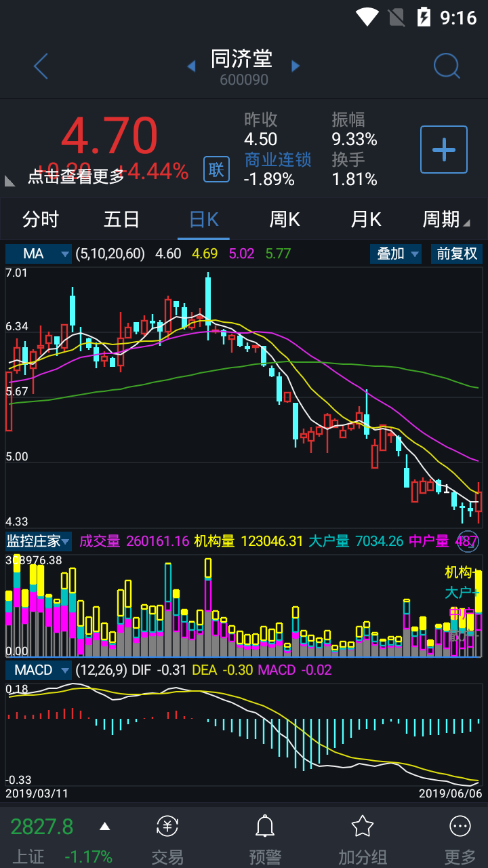This screenshot has width=488, height=868.
Task: Open 商业连锁 sector link
Action: (278, 159)
